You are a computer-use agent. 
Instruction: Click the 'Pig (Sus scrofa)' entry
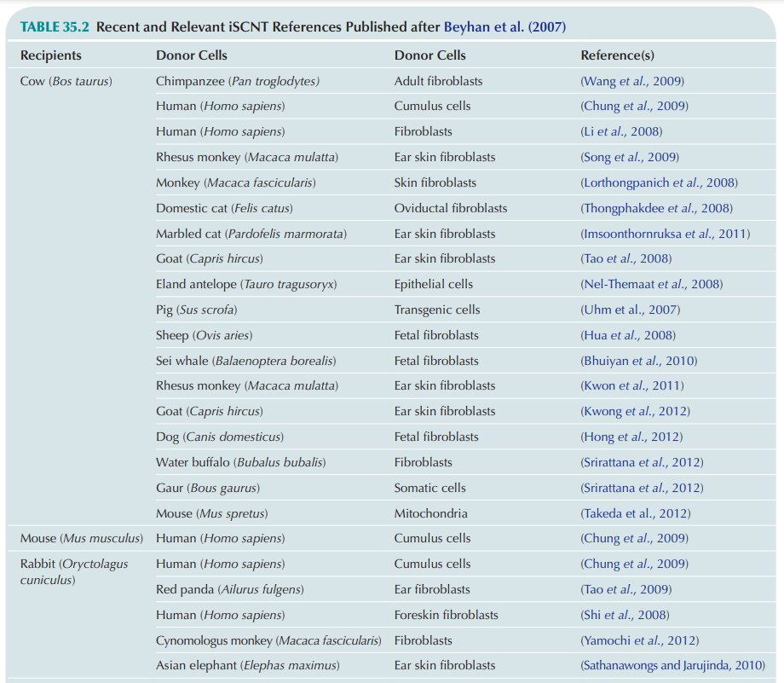[197, 310]
